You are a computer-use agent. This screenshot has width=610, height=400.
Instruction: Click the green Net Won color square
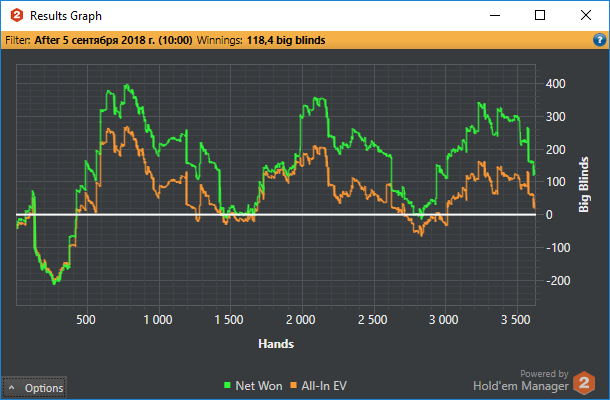[227, 385]
